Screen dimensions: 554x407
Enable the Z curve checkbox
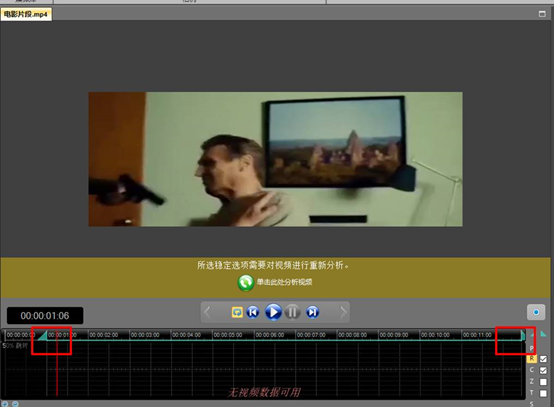tap(543, 382)
